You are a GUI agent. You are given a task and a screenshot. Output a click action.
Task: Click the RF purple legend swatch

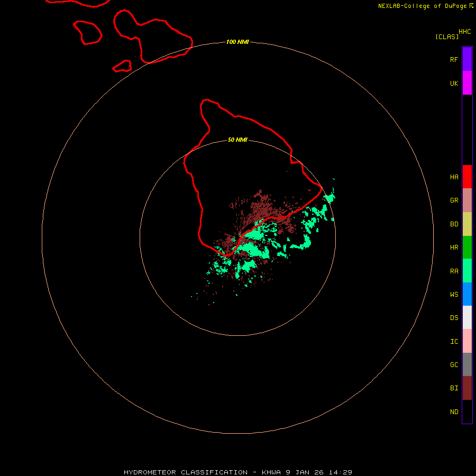(467, 59)
